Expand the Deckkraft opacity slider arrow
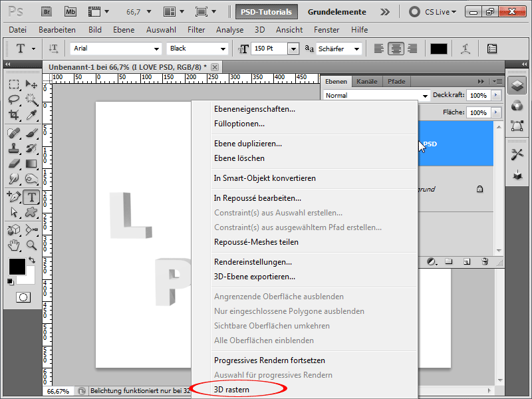 point(495,95)
